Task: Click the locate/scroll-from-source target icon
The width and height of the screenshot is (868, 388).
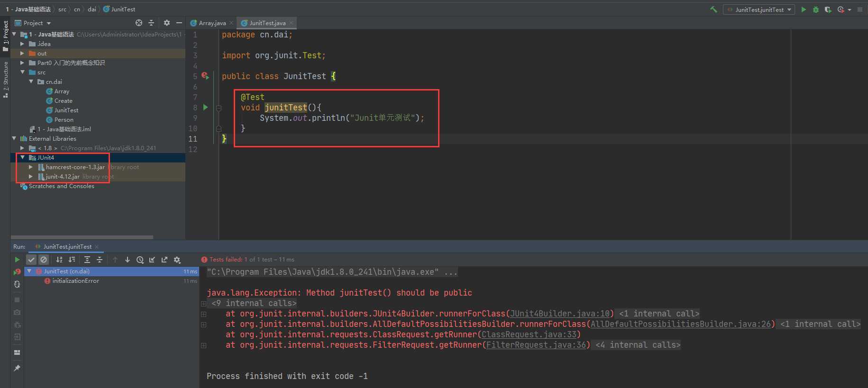Action: point(139,23)
